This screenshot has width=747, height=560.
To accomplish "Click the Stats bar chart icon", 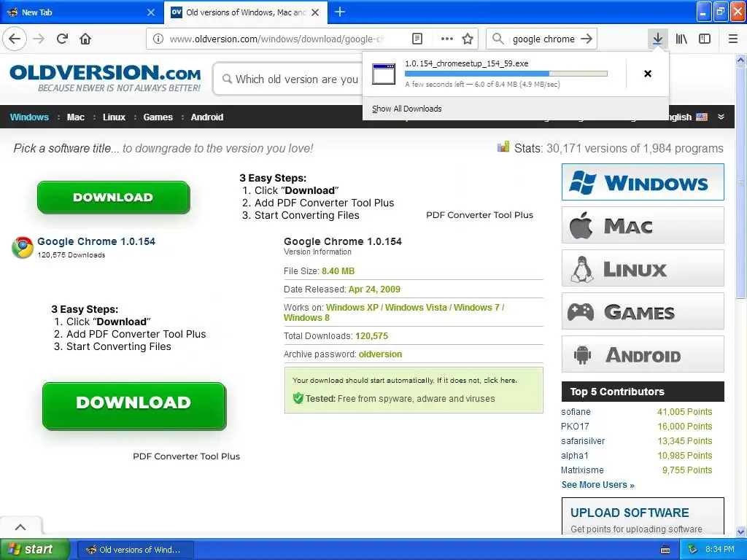I will coord(503,147).
